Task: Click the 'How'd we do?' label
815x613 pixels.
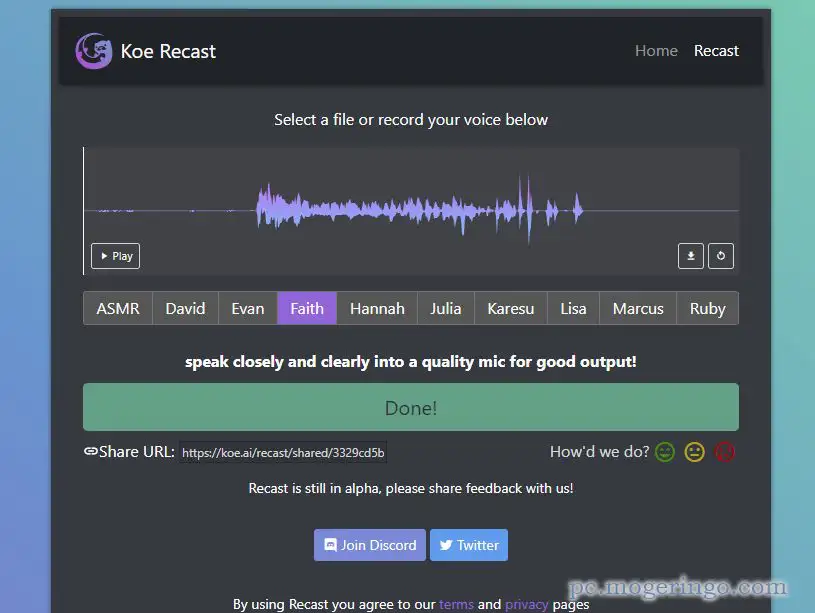Action: [x=599, y=452]
